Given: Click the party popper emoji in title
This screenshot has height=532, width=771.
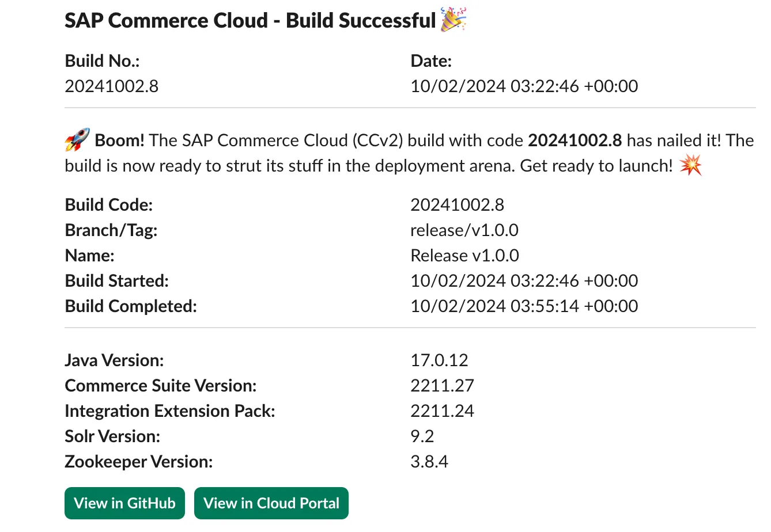Looking at the screenshot, I should (x=453, y=20).
